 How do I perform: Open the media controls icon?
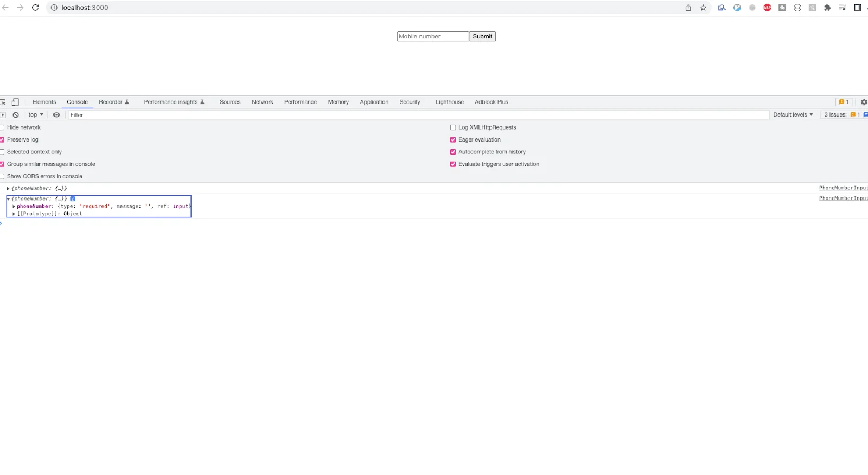843,8
